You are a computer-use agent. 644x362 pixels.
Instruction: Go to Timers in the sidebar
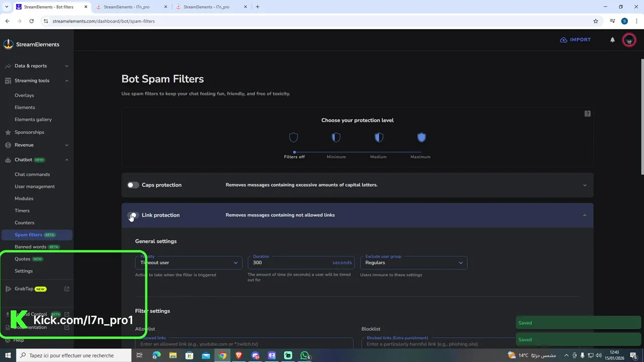tap(22, 211)
